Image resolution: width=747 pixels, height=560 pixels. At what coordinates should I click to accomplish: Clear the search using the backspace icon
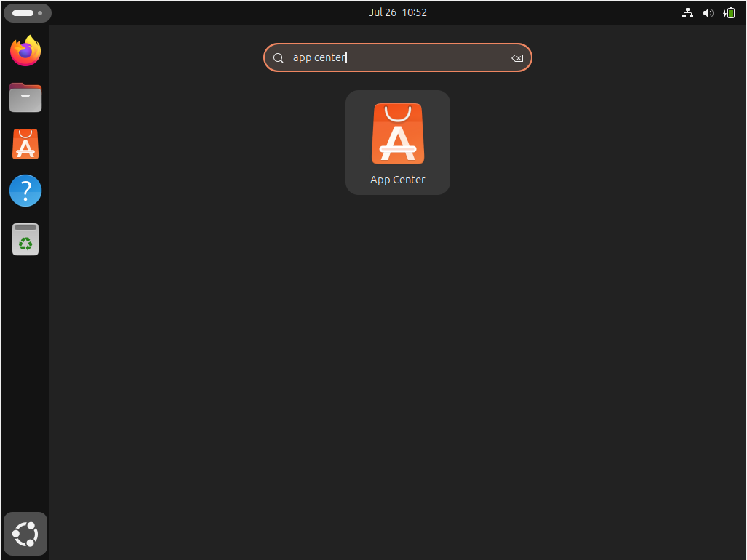click(517, 57)
